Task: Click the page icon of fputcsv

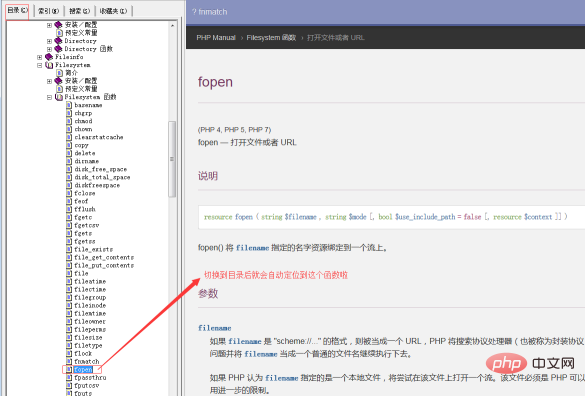Action: tap(69, 386)
